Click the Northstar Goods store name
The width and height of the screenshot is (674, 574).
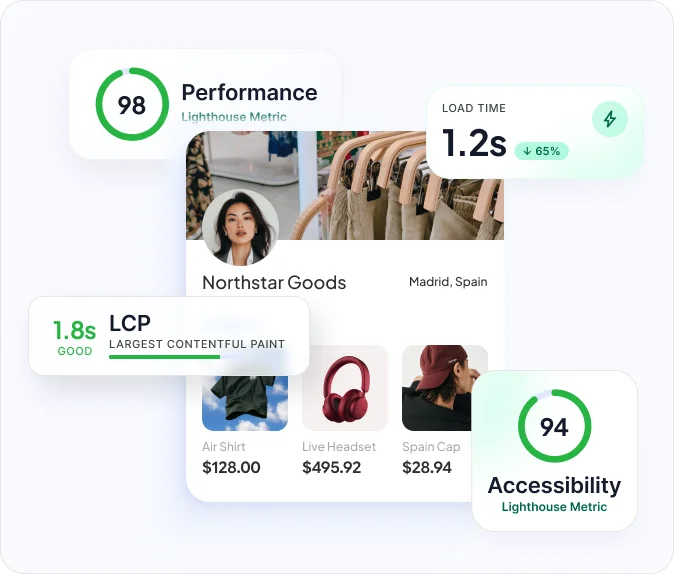[x=274, y=282]
